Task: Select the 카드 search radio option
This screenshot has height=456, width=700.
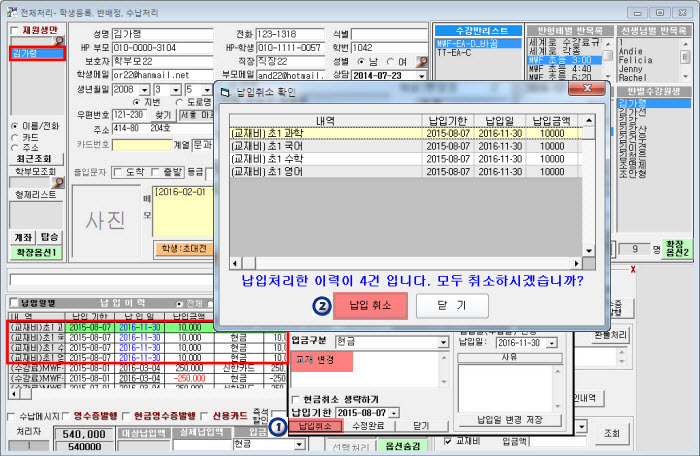Action: [15, 136]
